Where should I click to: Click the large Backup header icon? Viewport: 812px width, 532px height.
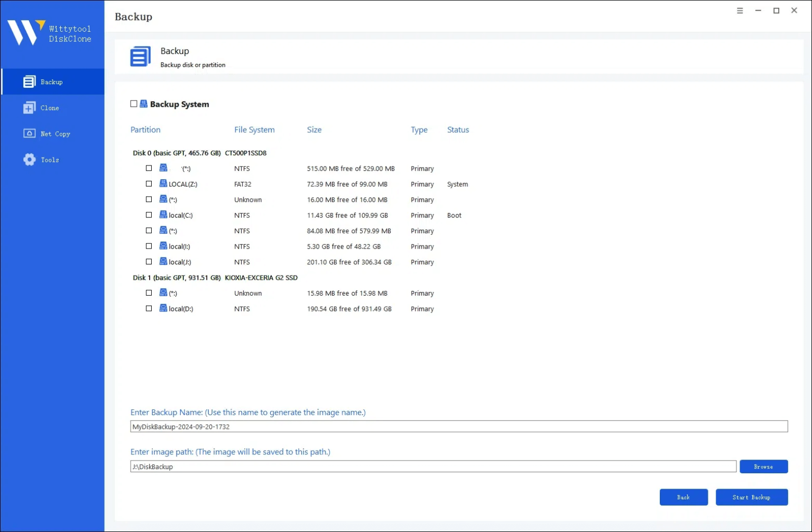coord(140,57)
